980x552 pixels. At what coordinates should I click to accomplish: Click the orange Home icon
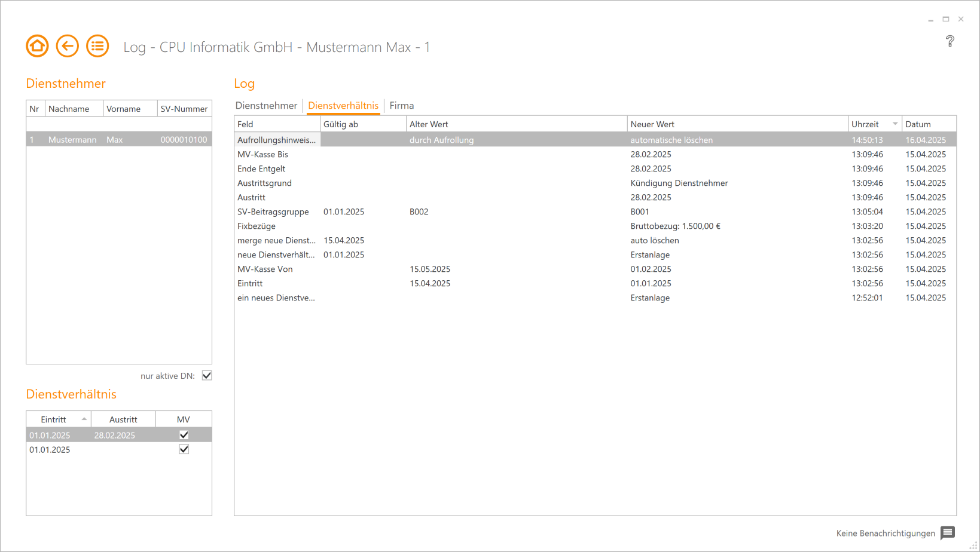(37, 46)
